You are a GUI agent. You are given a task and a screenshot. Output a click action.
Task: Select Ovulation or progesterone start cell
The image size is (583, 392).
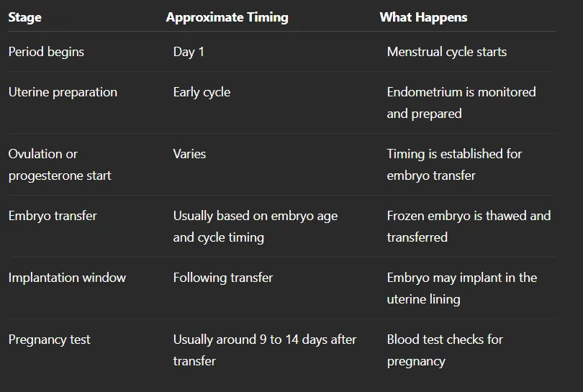click(60, 165)
